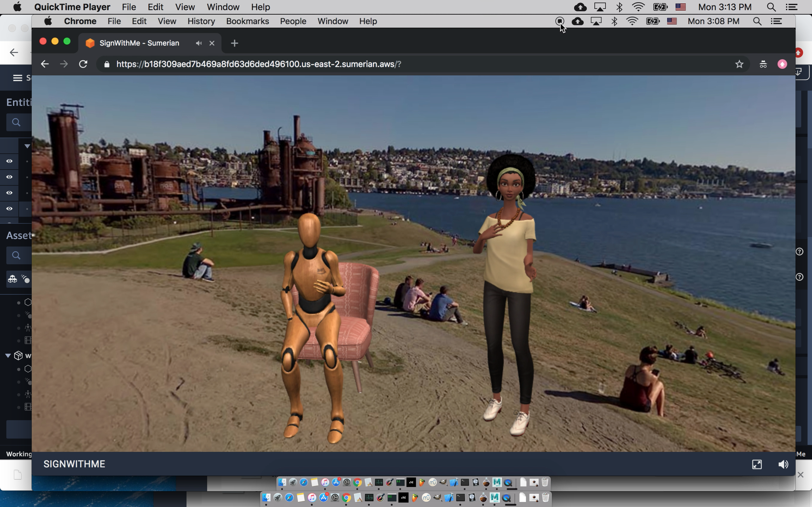Toggle visibility of the fourth entity eye icon

[10, 209]
